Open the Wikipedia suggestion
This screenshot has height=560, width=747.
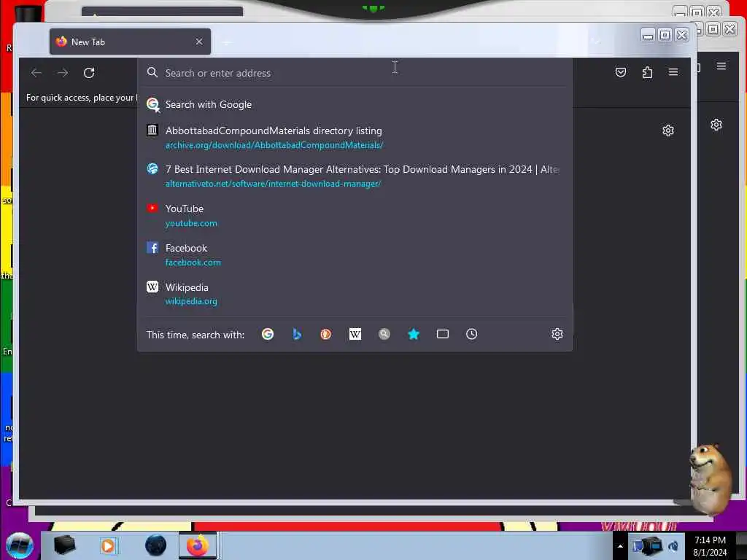coord(355,294)
